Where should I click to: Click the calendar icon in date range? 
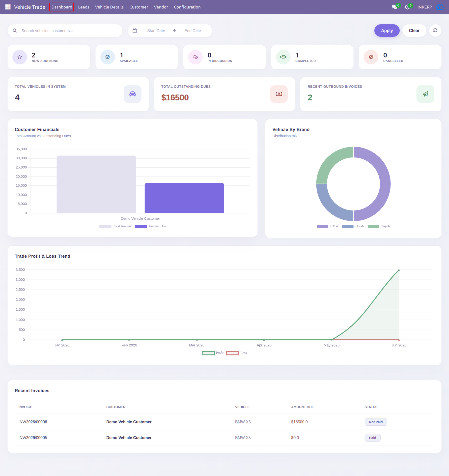[x=135, y=30]
